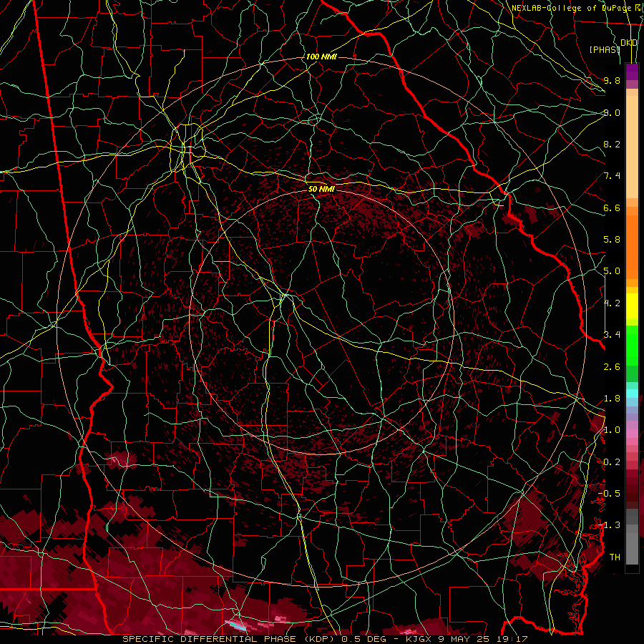This screenshot has width=644, height=644.
Task: Click the "[PHAS]" label above the color scale
Action: point(605,49)
